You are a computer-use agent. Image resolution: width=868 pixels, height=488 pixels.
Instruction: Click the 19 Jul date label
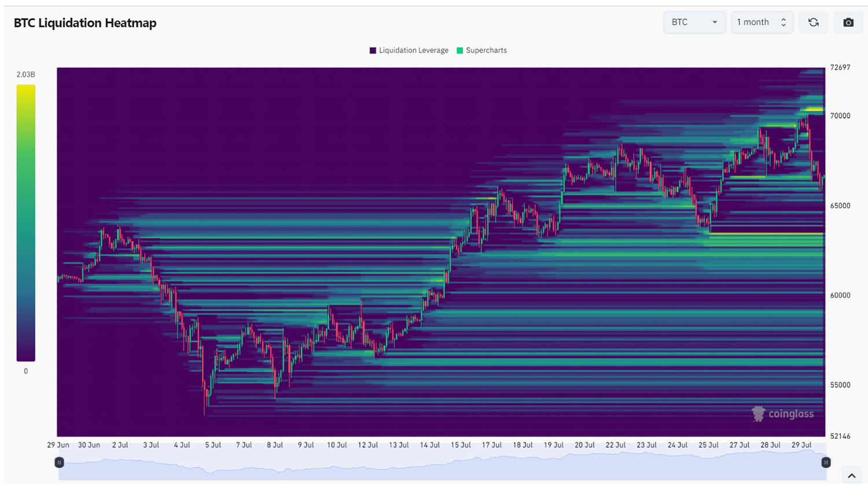(x=554, y=445)
